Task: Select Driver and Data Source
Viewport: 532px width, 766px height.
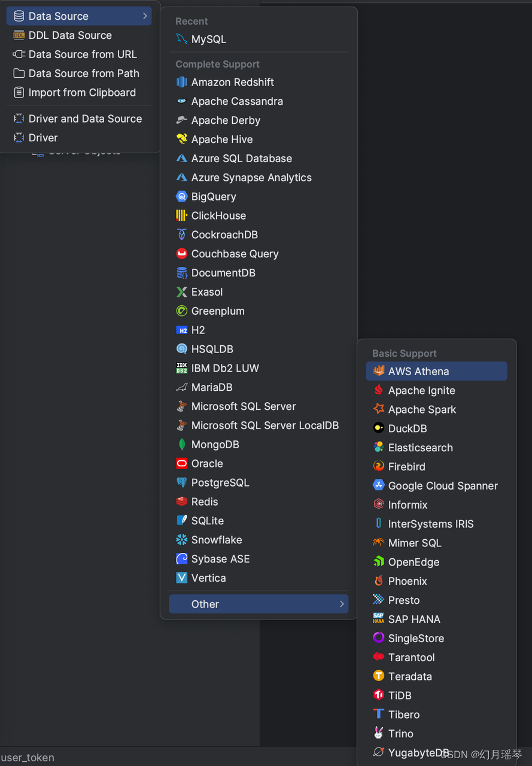Action: 79,118
